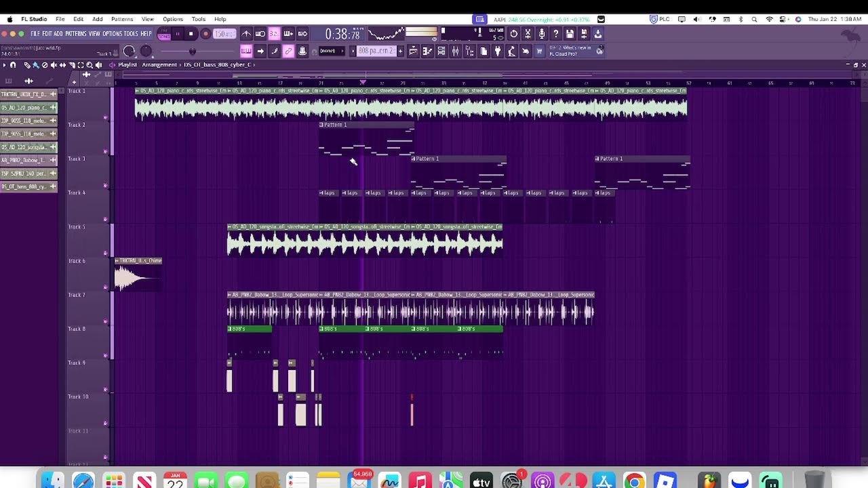Screen dimensions: 868x488
Task: Select the first Pattern 1 clip on Track 2
Action: click(366, 139)
